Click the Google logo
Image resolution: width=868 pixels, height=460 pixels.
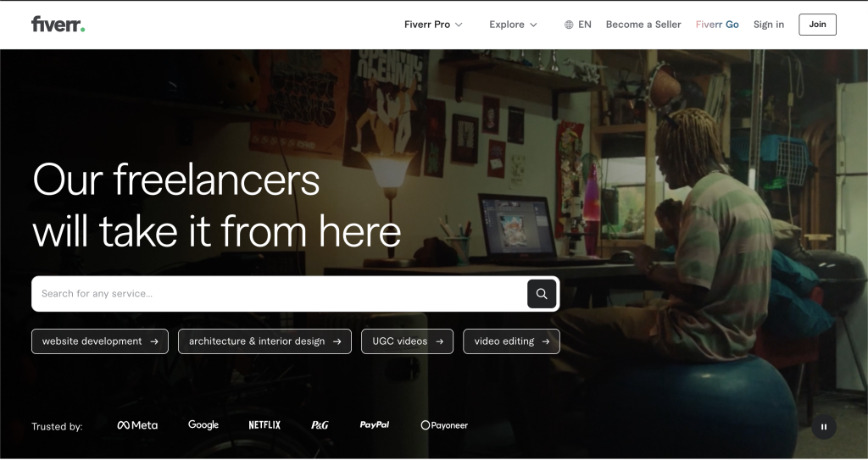point(203,425)
